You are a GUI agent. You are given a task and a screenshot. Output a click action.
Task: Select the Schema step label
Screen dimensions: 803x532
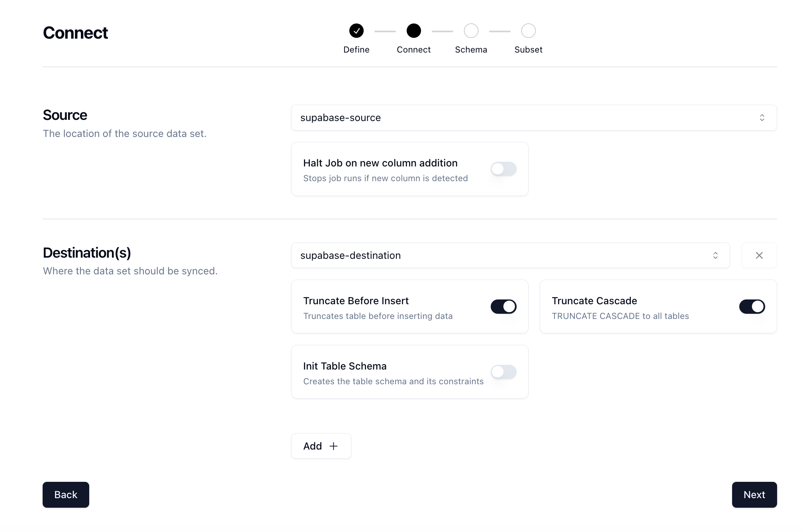point(471,50)
